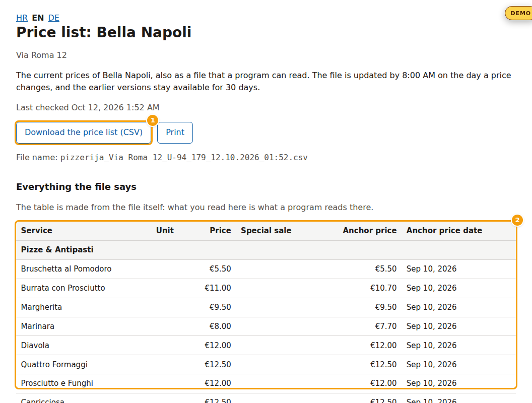Click the Price column header

click(220, 231)
